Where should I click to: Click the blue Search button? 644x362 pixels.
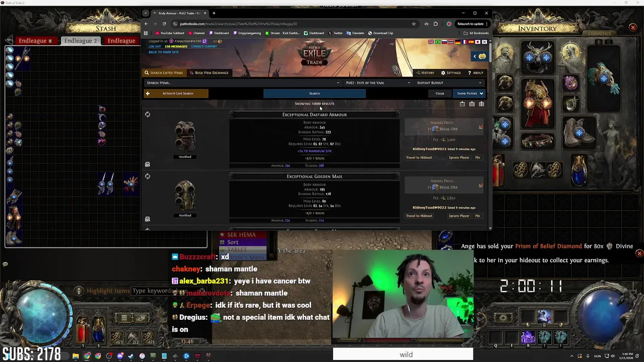coord(314,94)
